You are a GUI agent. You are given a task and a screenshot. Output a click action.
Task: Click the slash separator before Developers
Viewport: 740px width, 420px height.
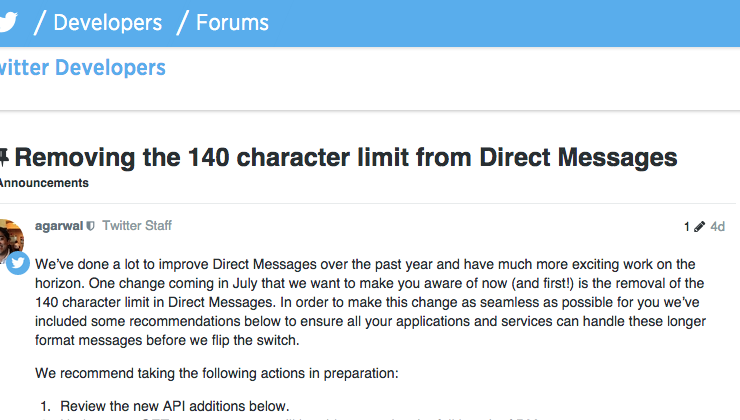[x=39, y=22]
